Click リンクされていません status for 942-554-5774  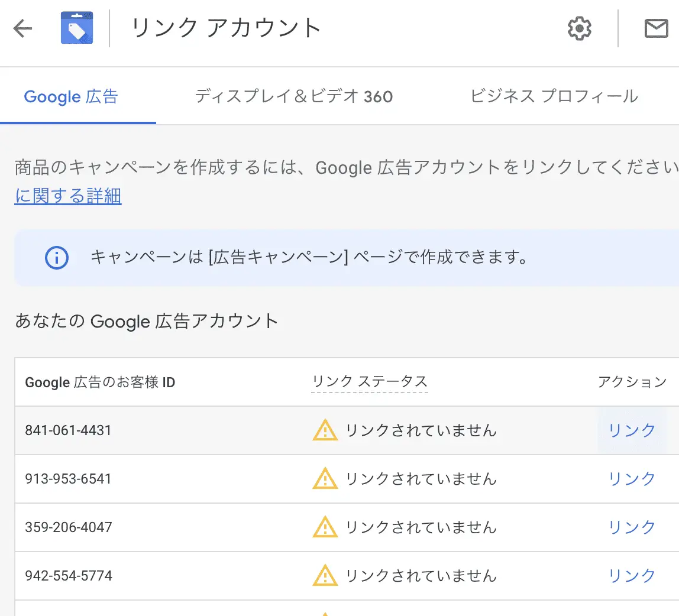(421, 576)
